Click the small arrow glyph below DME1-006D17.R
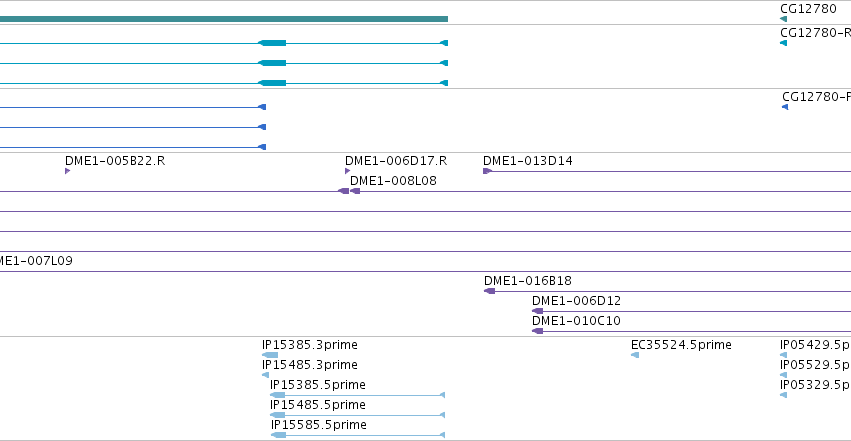The image size is (851, 441). tap(347, 171)
